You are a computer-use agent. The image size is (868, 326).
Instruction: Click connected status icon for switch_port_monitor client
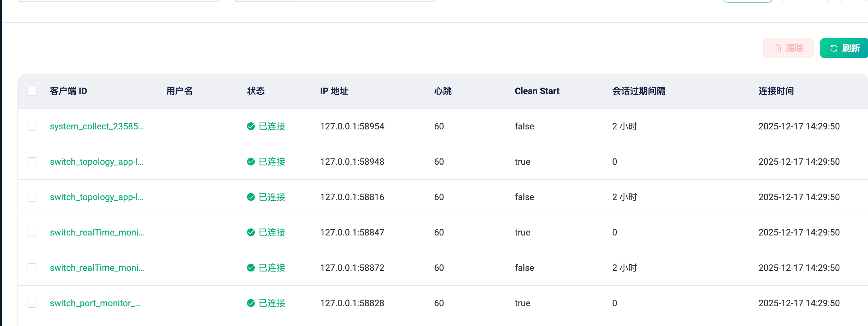coord(251,303)
